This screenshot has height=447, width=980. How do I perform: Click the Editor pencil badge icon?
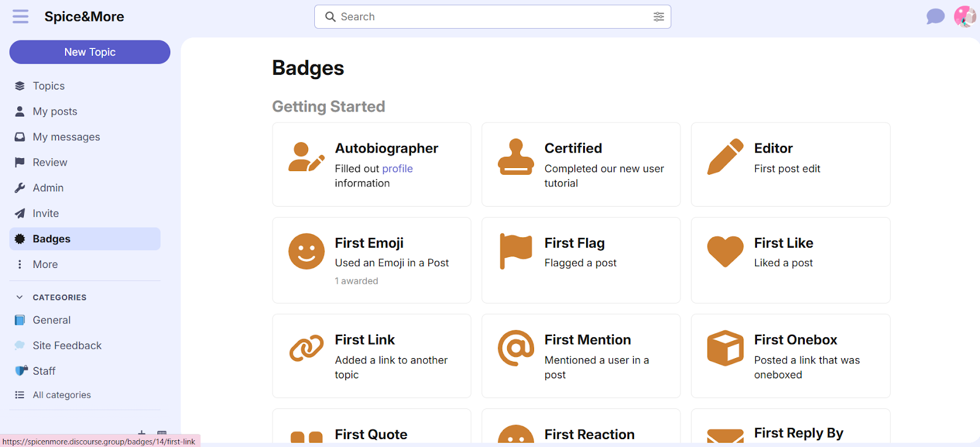pos(725,156)
